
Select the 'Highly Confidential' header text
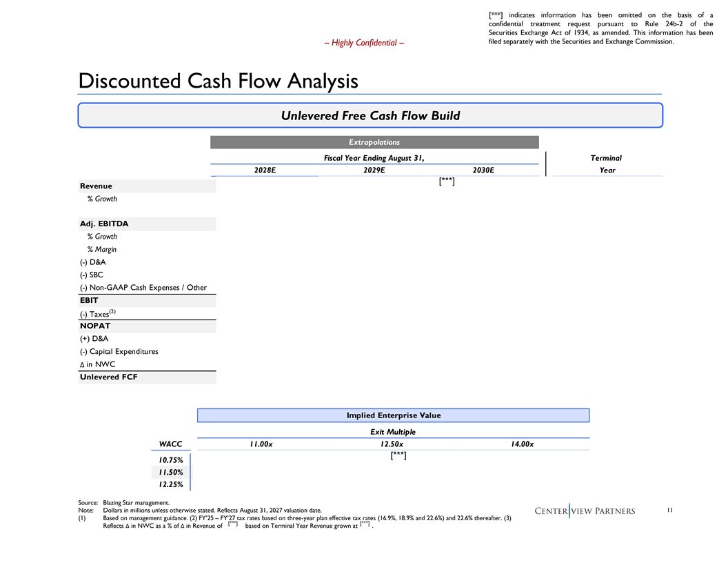click(364, 43)
